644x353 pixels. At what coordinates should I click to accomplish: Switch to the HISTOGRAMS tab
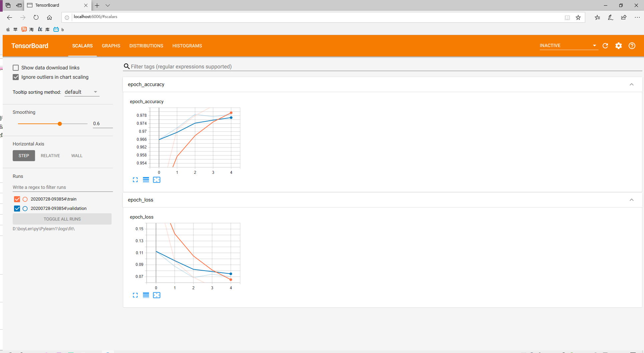pos(187,46)
